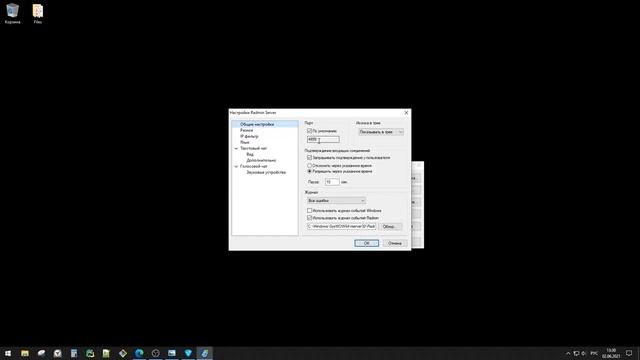Open the notification center icon
This screenshot has width=640, height=360.
[x=629, y=353]
